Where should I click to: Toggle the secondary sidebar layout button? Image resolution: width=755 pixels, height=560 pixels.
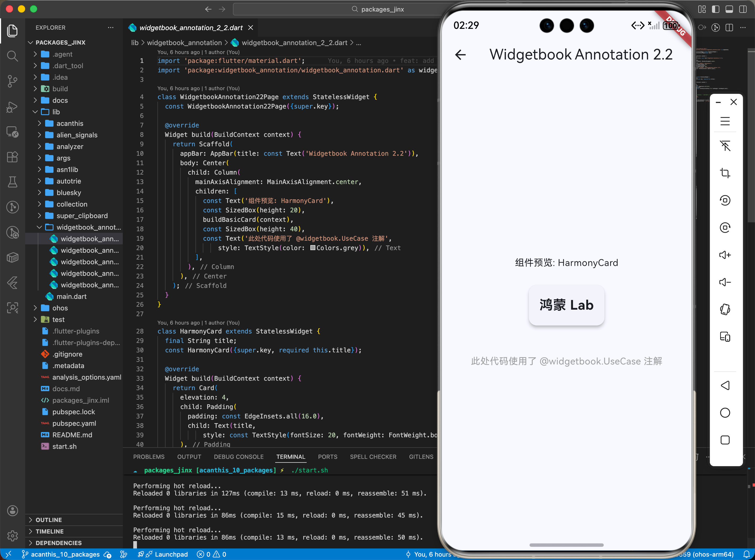coord(743,9)
